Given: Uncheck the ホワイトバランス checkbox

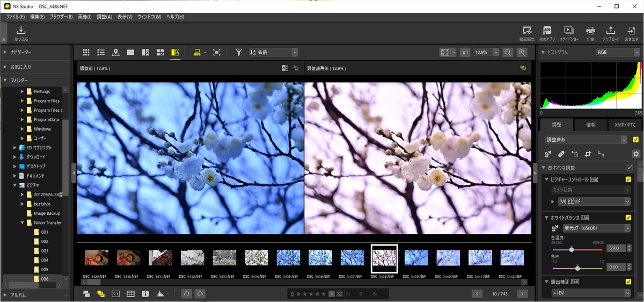Looking at the screenshot, I should tap(628, 218).
